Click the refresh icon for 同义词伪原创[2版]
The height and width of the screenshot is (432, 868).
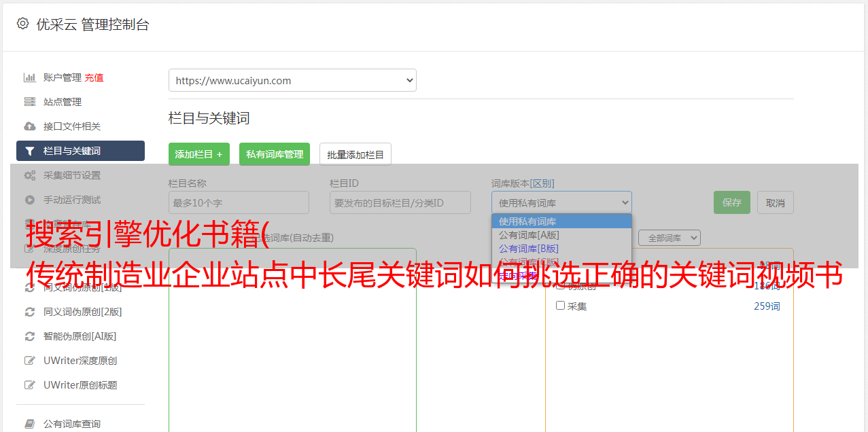pos(30,312)
